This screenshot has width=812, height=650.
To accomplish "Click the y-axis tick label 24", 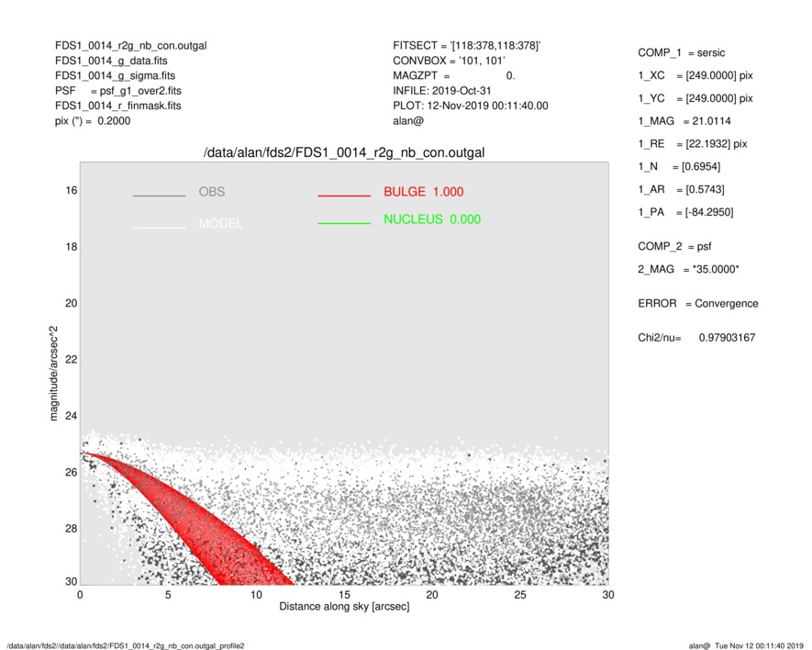I will pos(71,416).
